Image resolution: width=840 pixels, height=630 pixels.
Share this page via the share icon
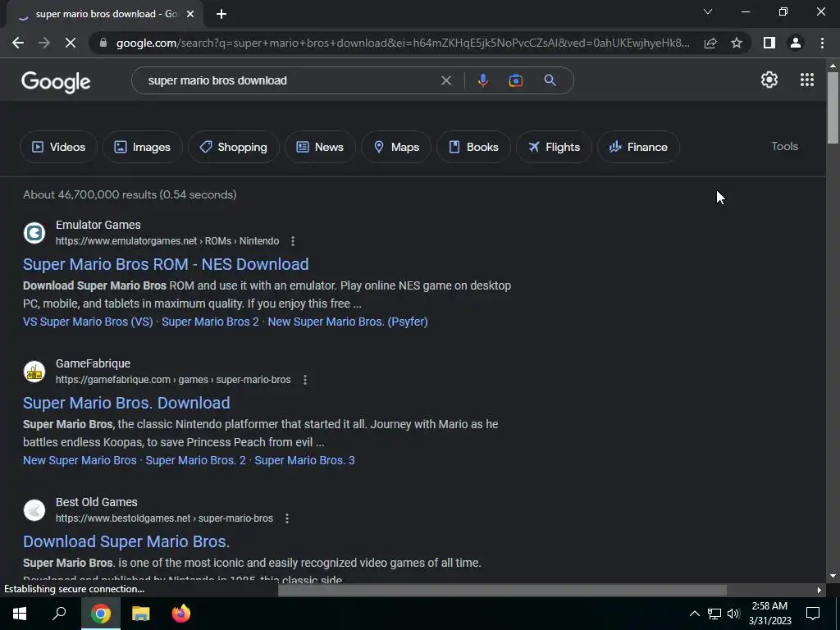click(710, 43)
